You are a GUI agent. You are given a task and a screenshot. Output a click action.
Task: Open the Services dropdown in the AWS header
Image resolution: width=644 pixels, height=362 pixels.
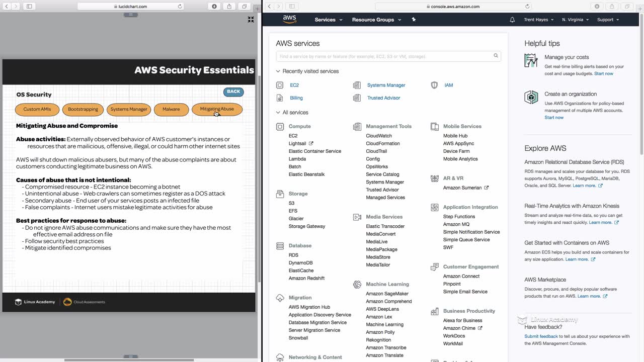click(329, 20)
